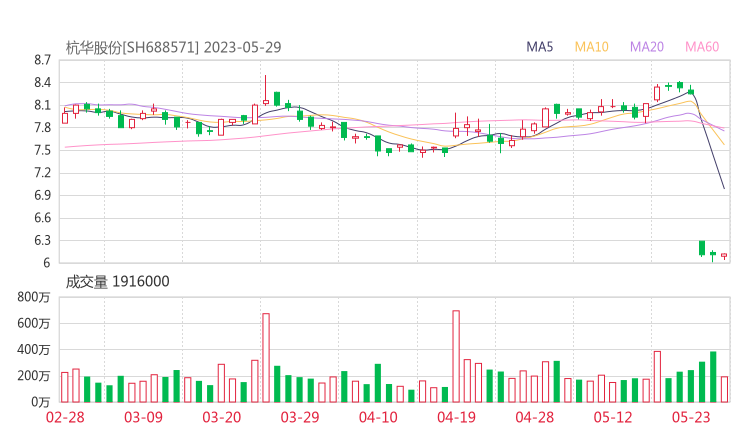Select the candle with the highest wick near 8.4
Screen dimensions: 740x440
click(x=266, y=90)
